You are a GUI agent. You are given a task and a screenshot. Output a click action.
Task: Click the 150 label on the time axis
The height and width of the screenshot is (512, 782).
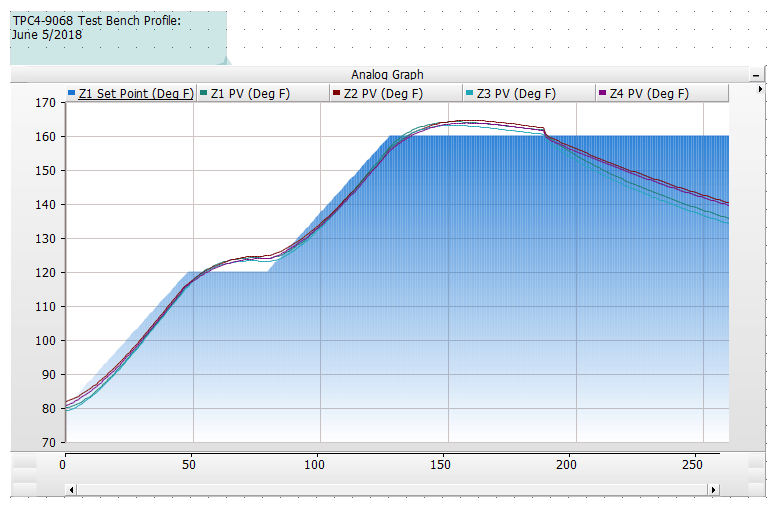pyautogui.click(x=440, y=465)
